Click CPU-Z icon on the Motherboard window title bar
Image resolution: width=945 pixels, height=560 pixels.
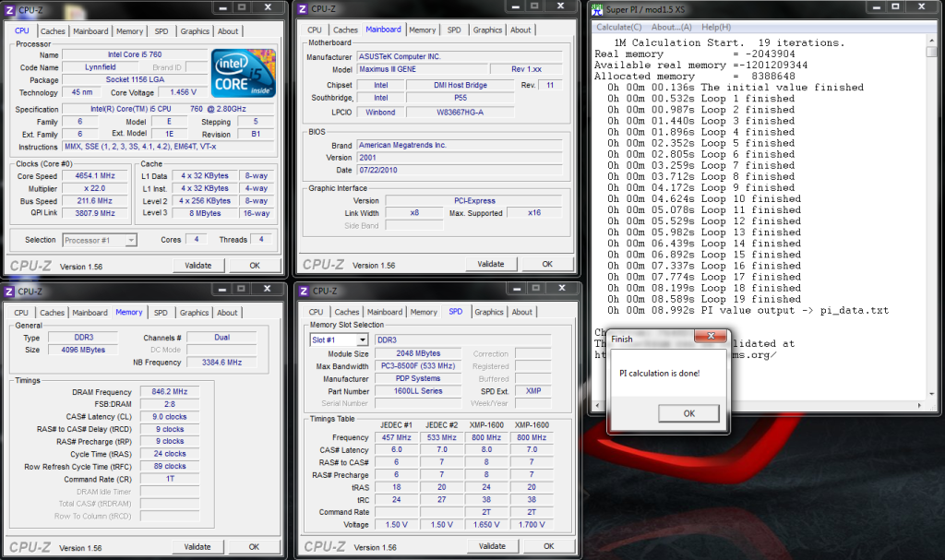point(301,9)
